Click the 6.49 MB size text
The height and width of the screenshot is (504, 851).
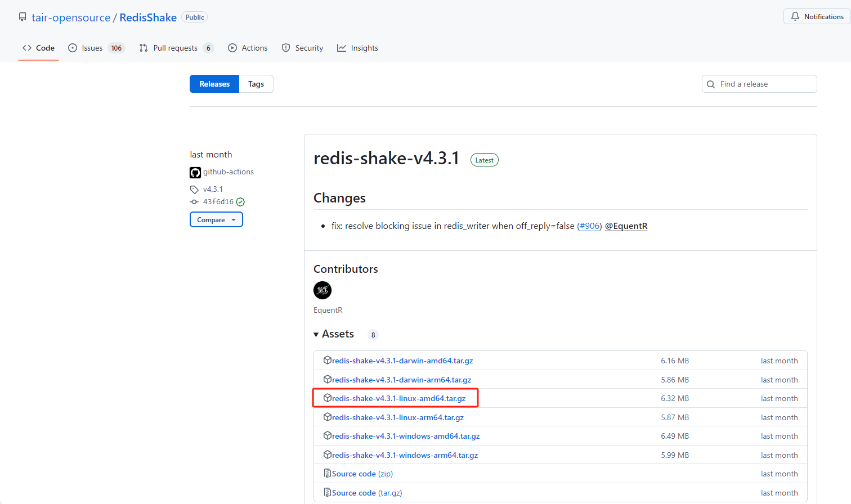(675, 436)
